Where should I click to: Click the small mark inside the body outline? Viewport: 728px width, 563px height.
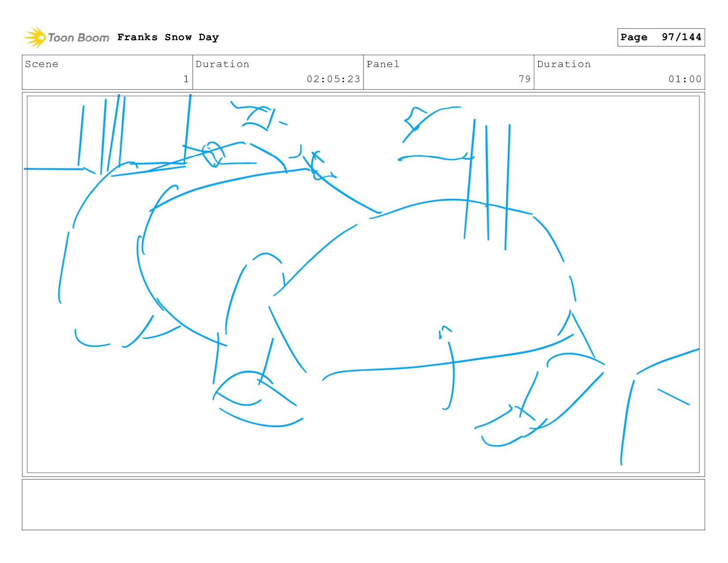[445, 332]
